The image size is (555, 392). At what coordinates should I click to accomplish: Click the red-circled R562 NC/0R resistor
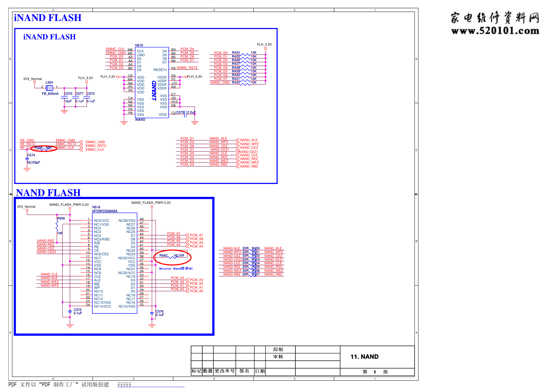coord(172,257)
